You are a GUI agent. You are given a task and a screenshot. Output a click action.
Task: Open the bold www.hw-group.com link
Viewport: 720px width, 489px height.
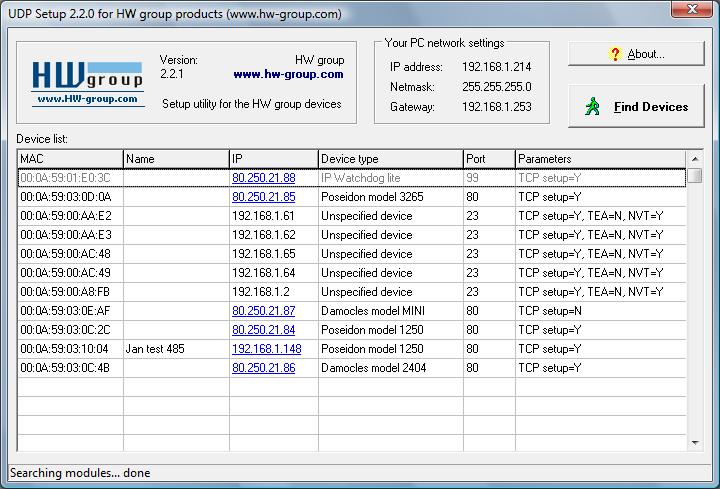tap(288, 74)
